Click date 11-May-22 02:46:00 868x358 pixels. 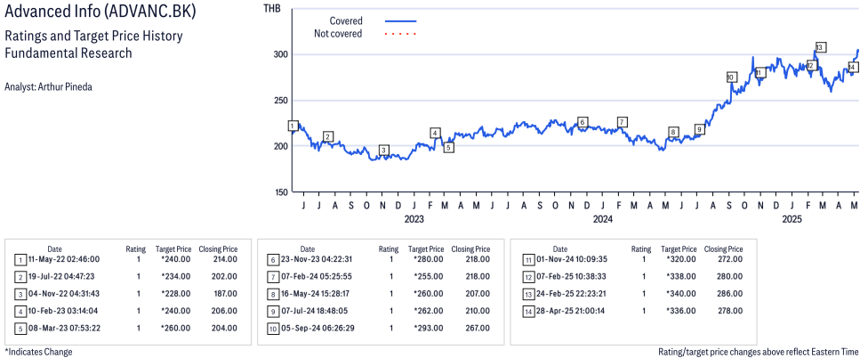point(64,259)
